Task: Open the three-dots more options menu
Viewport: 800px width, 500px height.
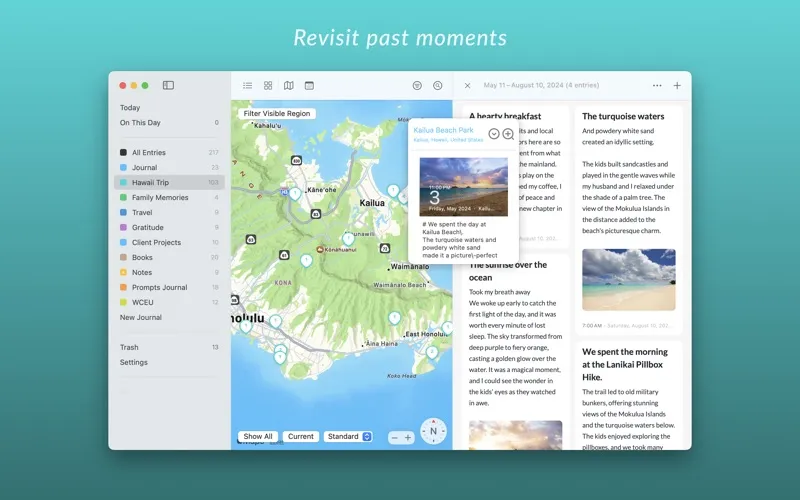Action: coord(657,86)
